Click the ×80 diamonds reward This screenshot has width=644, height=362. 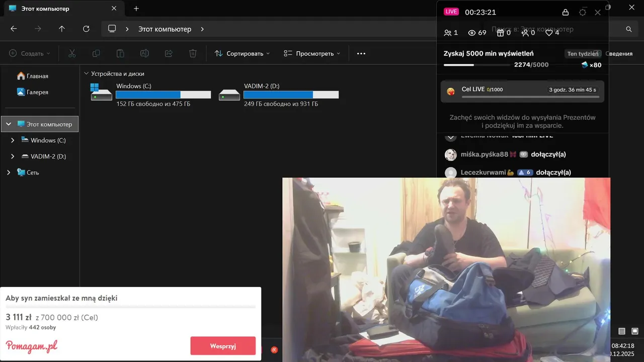tap(591, 65)
